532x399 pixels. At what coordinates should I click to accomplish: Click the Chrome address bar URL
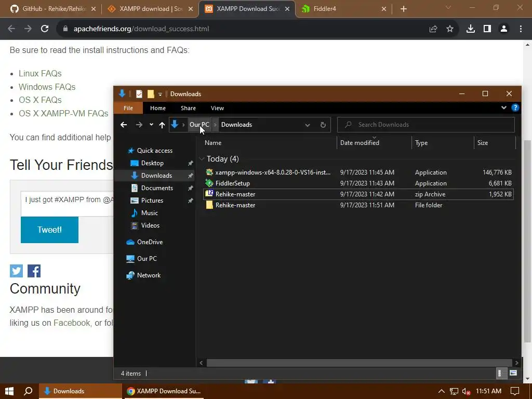click(141, 29)
